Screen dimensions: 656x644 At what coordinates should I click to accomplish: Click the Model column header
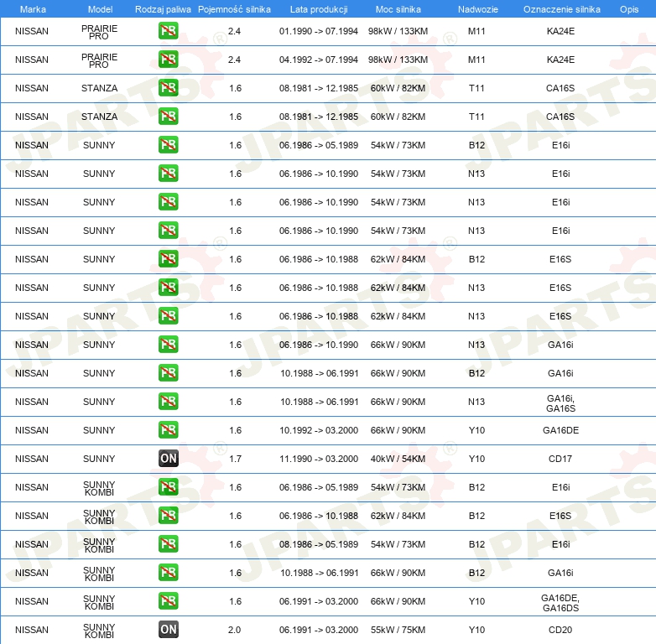[101, 9]
